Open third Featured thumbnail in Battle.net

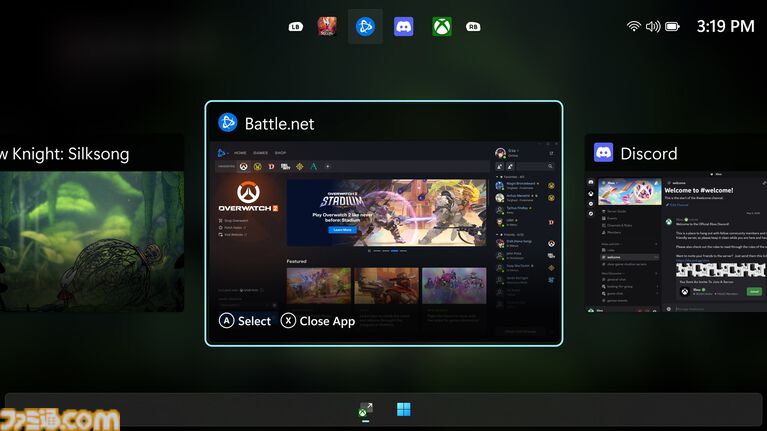454,286
